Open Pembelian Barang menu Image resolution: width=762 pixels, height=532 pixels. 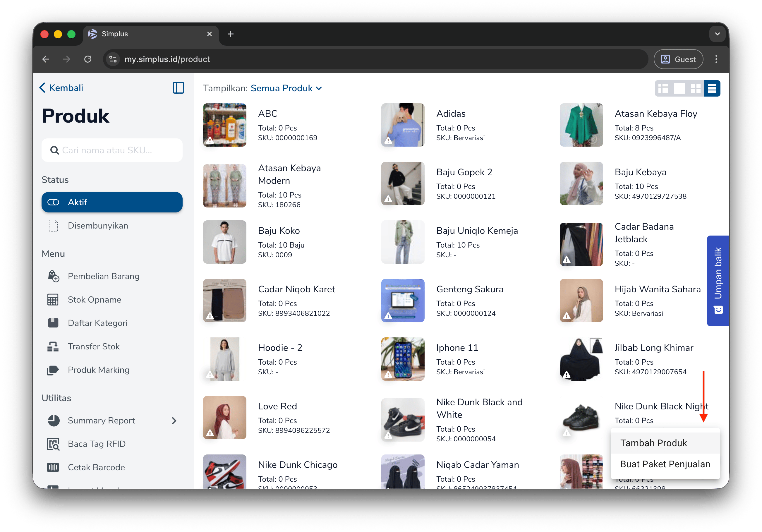pyautogui.click(x=104, y=276)
